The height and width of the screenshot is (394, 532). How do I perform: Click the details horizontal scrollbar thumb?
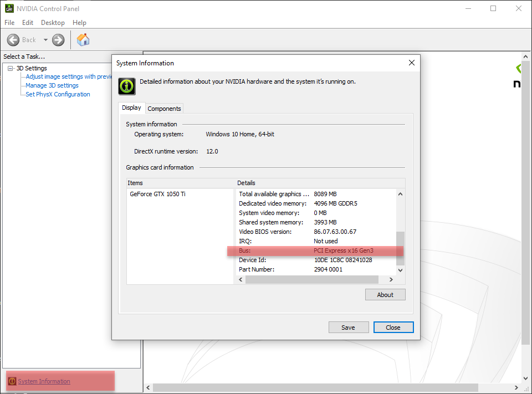click(312, 280)
